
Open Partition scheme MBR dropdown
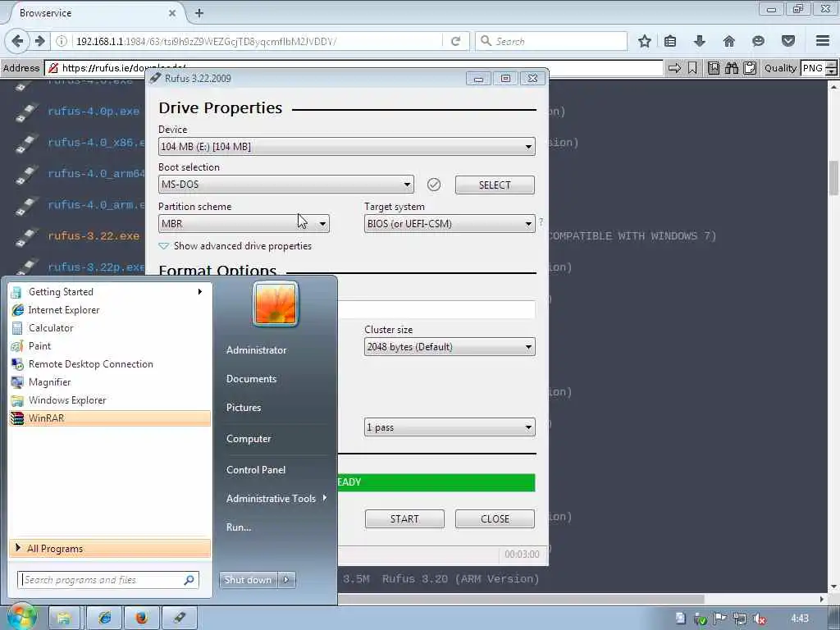(x=244, y=223)
